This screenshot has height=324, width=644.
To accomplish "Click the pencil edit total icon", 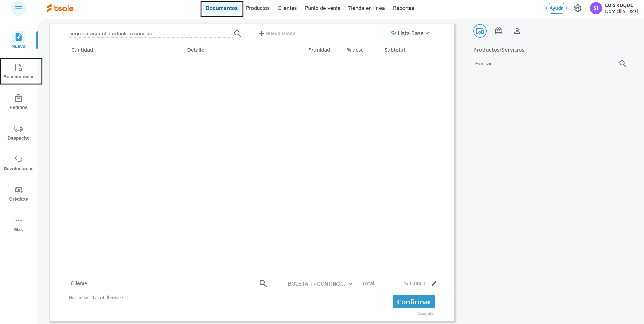I will point(434,283).
